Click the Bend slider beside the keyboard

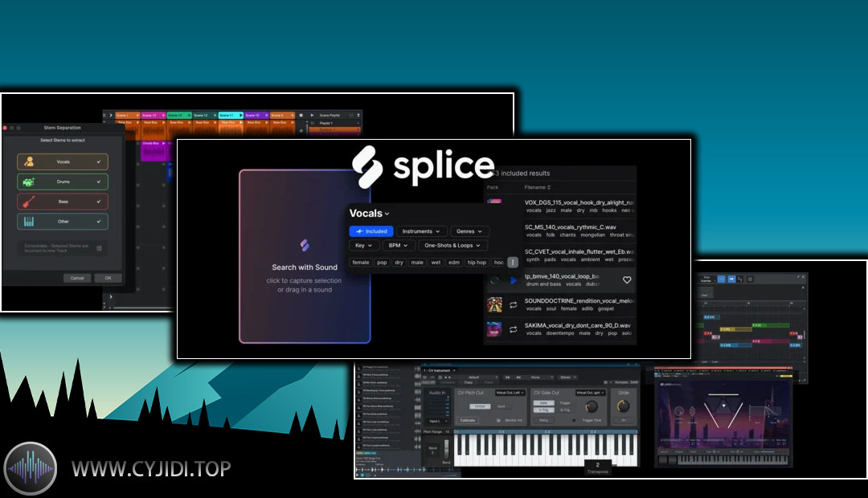[x=446, y=449]
